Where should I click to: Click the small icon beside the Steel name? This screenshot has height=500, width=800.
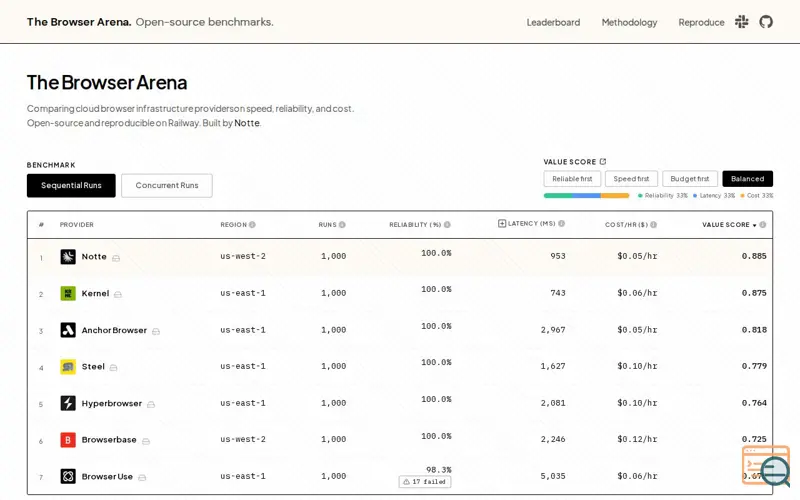click(x=113, y=367)
